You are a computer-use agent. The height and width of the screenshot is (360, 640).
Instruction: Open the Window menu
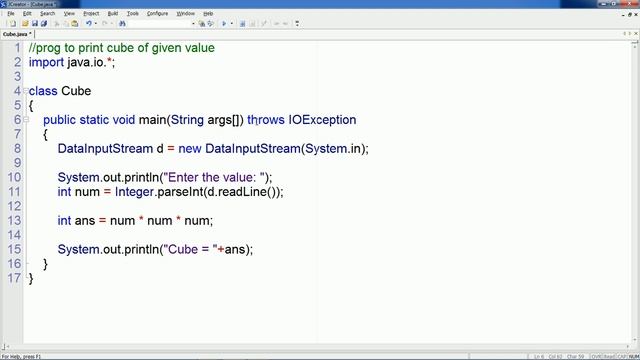185,13
